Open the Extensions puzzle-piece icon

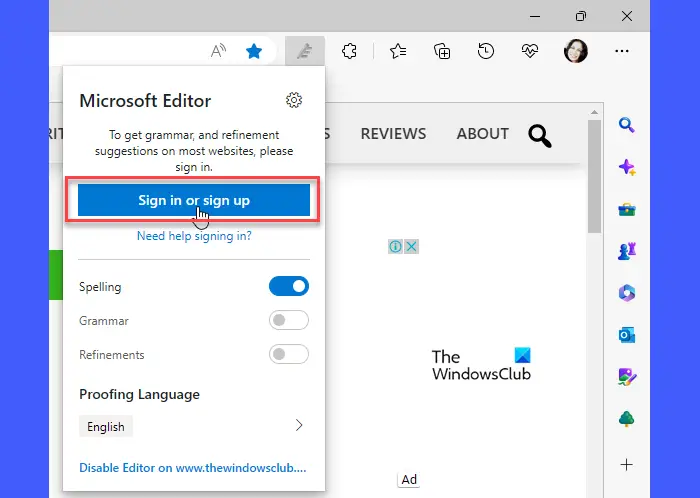coord(349,51)
